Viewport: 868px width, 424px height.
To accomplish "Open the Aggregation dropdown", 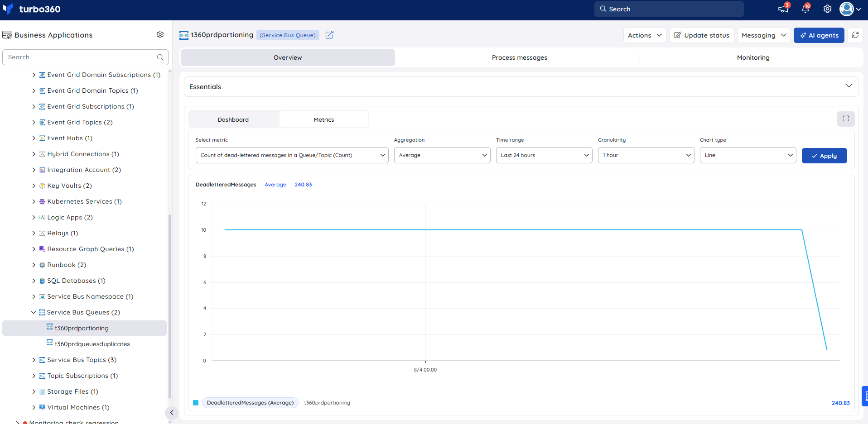I will [x=442, y=155].
